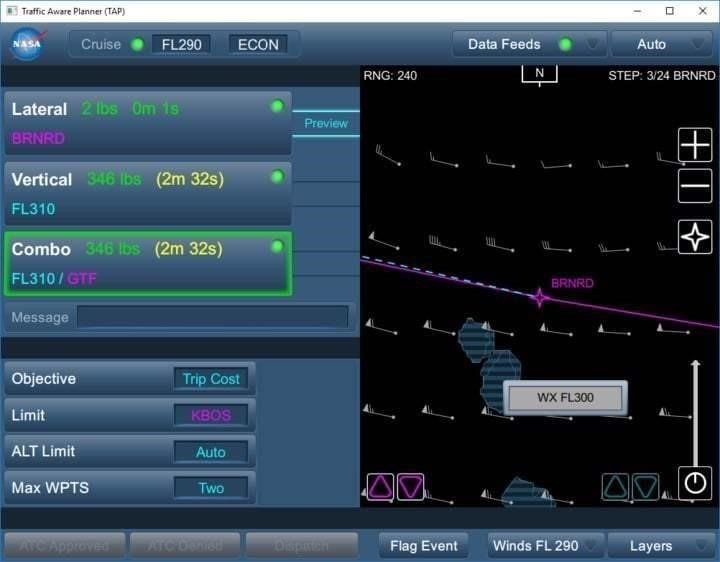The image size is (720, 562).
Task: Click the grayed ATC Approved button
Action: tap(64, 545)
